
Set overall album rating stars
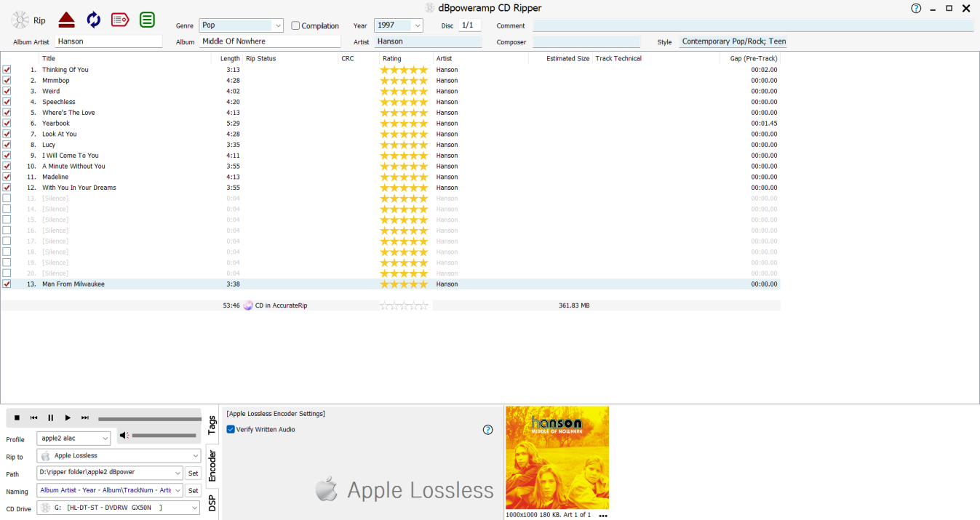coord(404,305)
